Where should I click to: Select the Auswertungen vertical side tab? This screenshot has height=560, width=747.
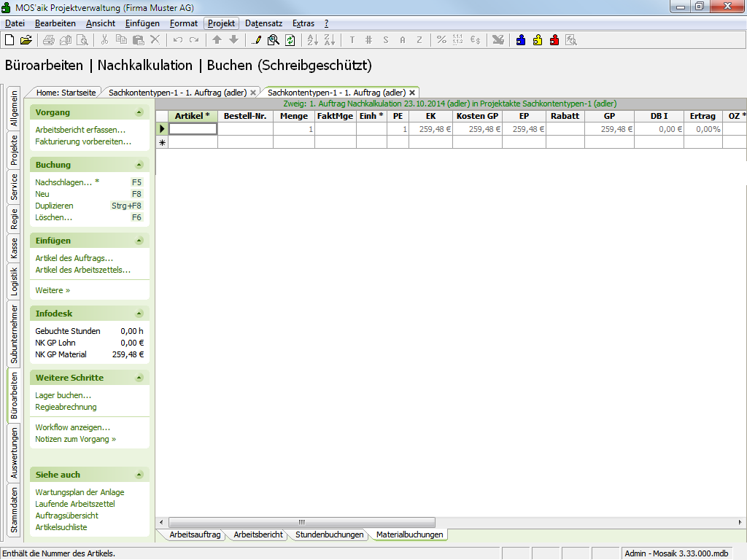(x=14, y=453)
